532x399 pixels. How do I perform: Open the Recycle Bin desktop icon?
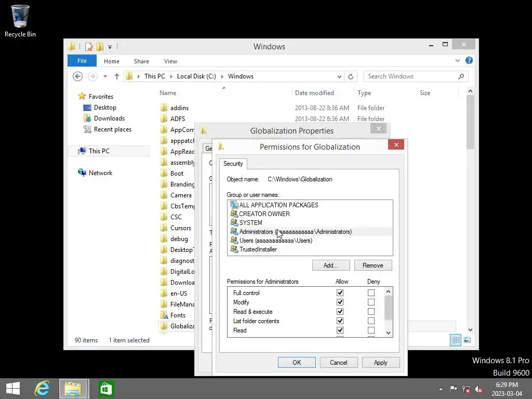[20, 21]
